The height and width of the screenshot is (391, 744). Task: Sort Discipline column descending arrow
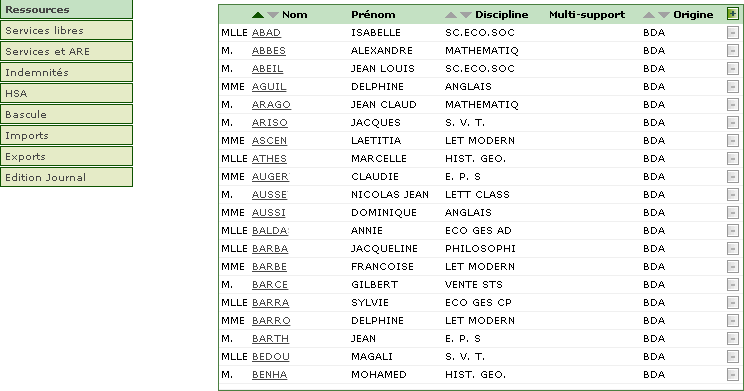(466, 15)
